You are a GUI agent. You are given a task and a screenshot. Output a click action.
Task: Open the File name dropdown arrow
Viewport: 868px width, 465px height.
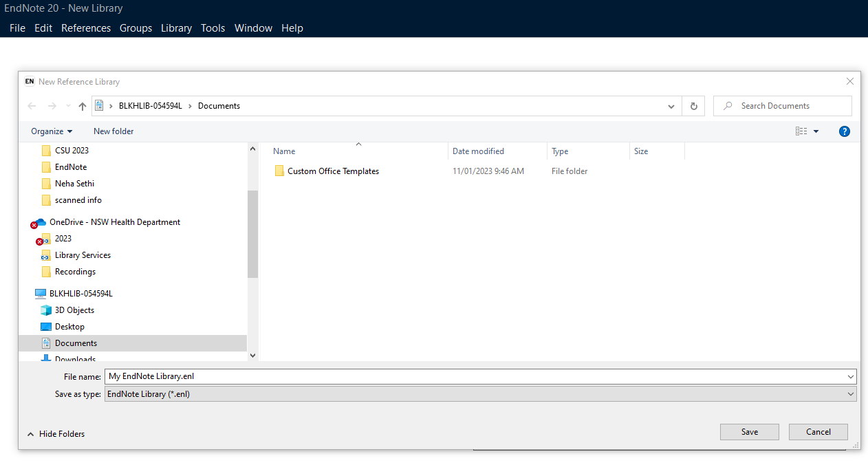point(851,376)
